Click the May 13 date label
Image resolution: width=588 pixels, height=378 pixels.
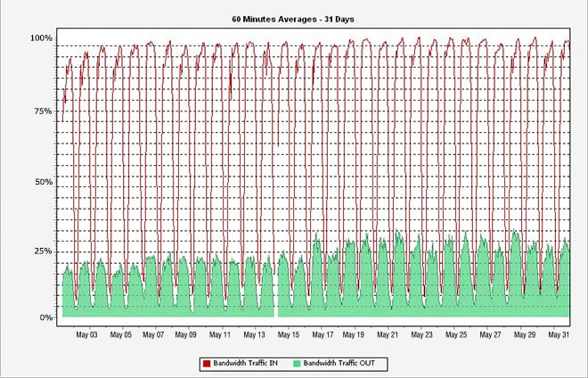tap(254, 334)
